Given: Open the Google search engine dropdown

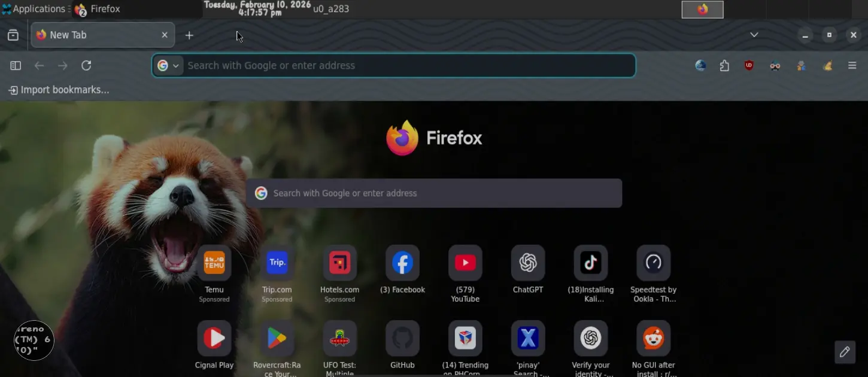Looking at the screenshot, I should 168,66.
